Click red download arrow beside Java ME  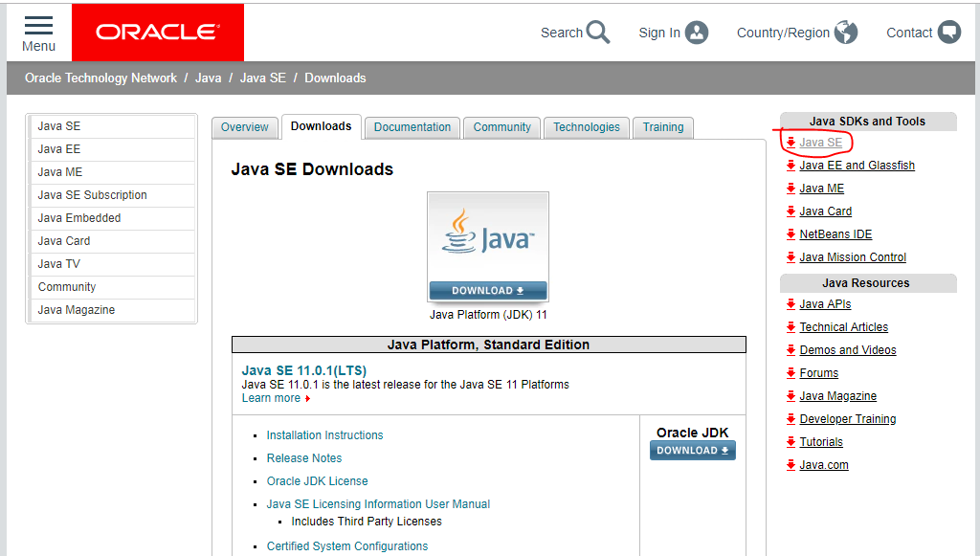[x=791, y=189]
